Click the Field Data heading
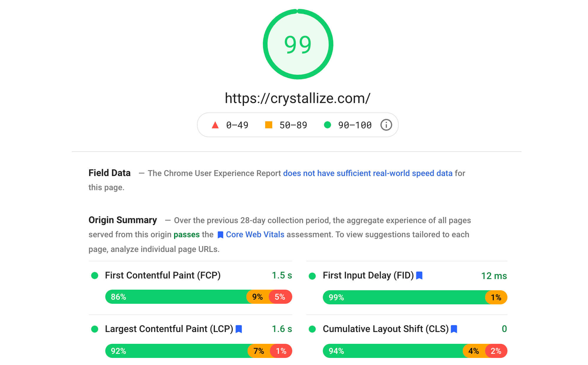This screenshot has height=365, width=588. pos(109,173)
